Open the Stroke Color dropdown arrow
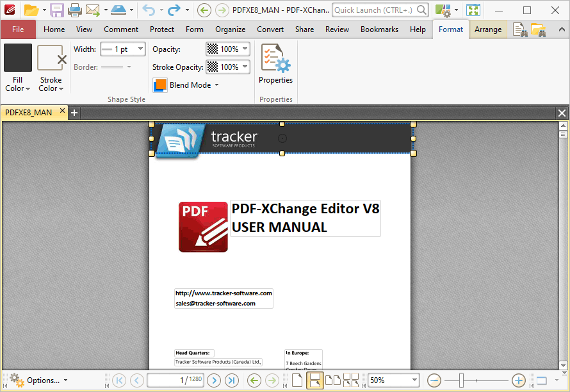 pyautogui.click(x=61, y=89)
